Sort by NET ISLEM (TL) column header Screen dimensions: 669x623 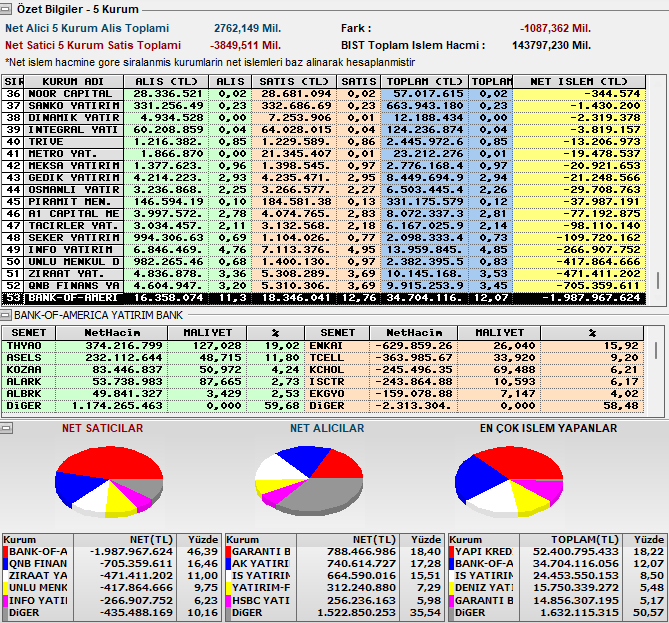point(579,82)
